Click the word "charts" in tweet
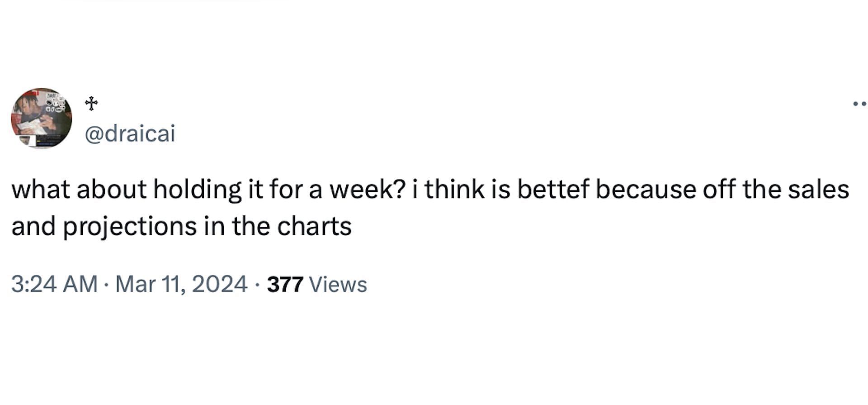Screen dimensions: 868x405 pyautogui.click(x=314, y=226)
